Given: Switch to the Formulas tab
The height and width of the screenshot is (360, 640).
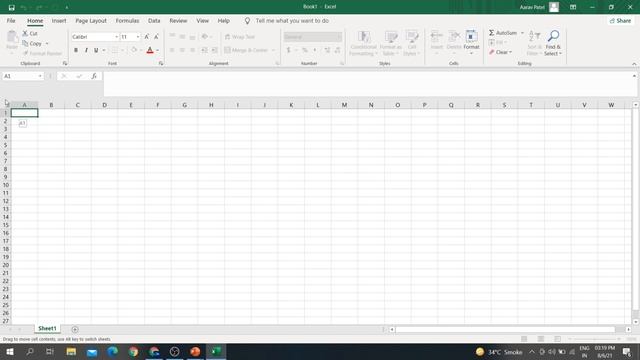Looking at the screenshot, I should (127, 20).
